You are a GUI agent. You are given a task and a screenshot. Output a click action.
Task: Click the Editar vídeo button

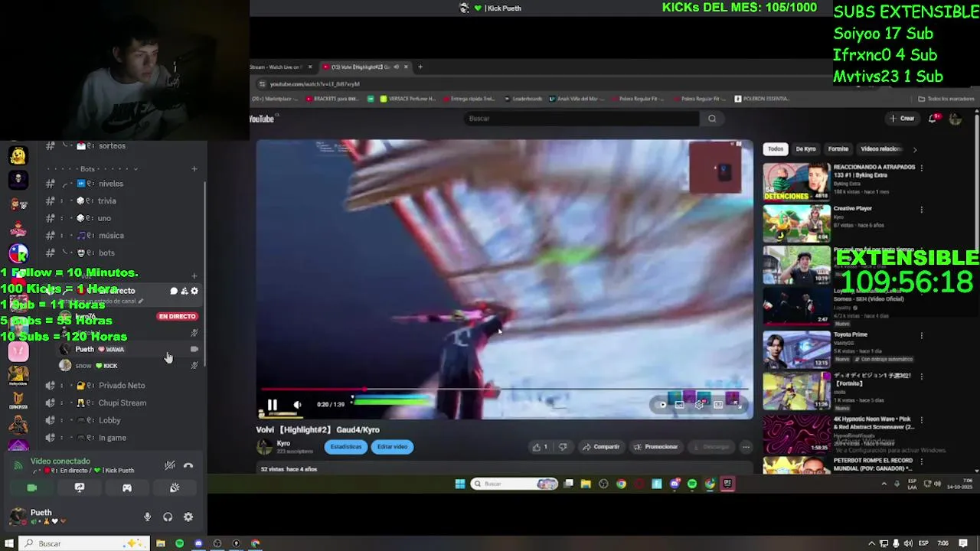click(392, 447)
